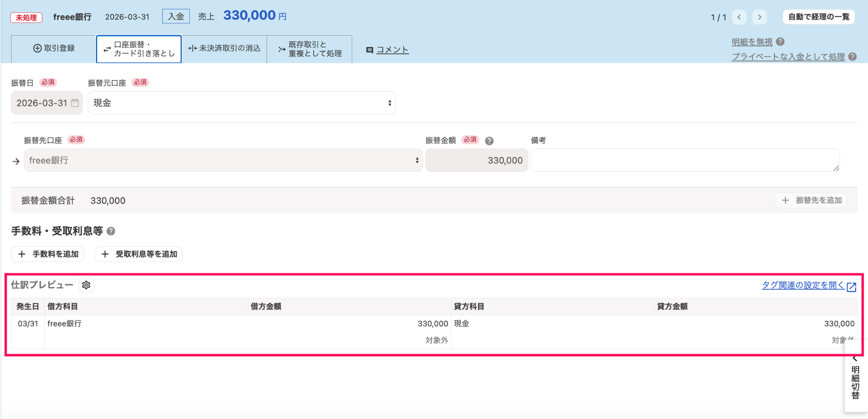Click 手数料を追加 button

(47, 254)
